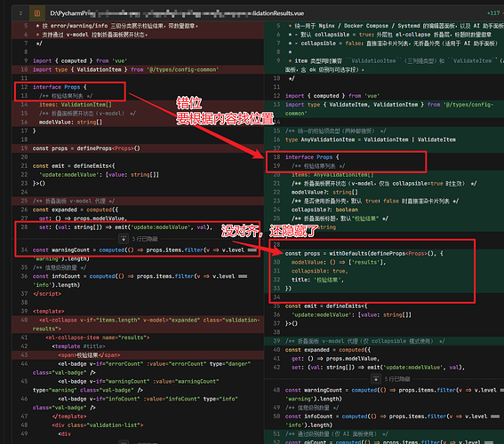Click right line 30 "modelValue: () => ['results']"
The height and width of the screenshot is (444, 504).
coord(339,262)
